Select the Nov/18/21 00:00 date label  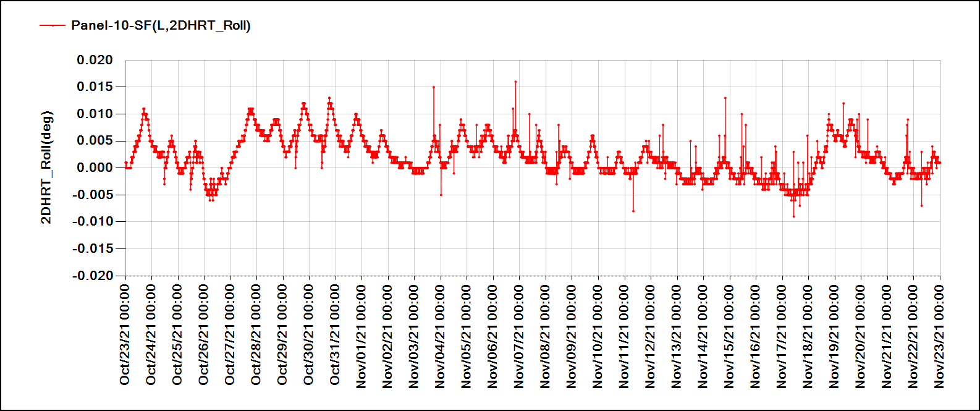click(808, 335)
